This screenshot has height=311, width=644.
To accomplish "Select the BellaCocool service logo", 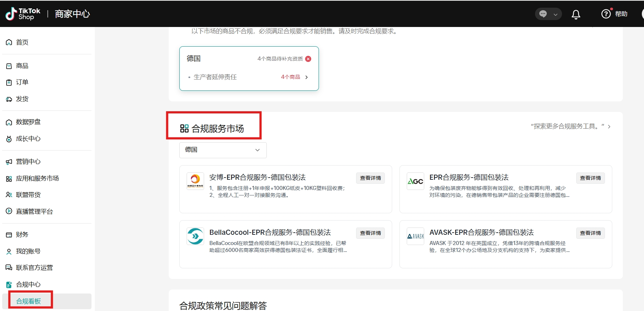I will [x=195, y=236].
